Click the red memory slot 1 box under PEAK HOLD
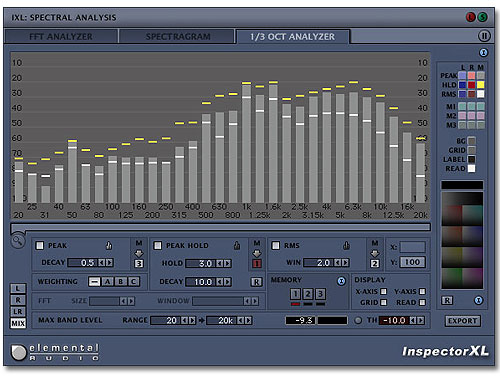The height and width of the screenshot is (379, 500). click(x=257, y=264)
